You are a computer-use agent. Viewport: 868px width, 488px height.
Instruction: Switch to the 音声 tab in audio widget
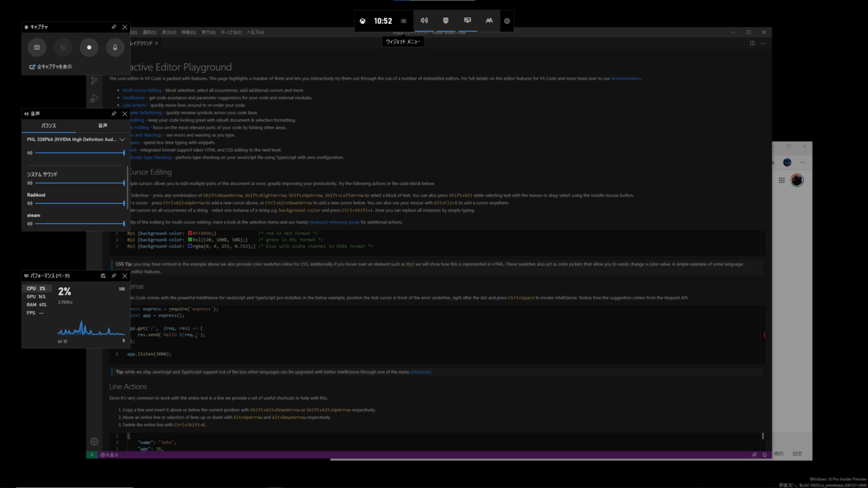[103, 126]
